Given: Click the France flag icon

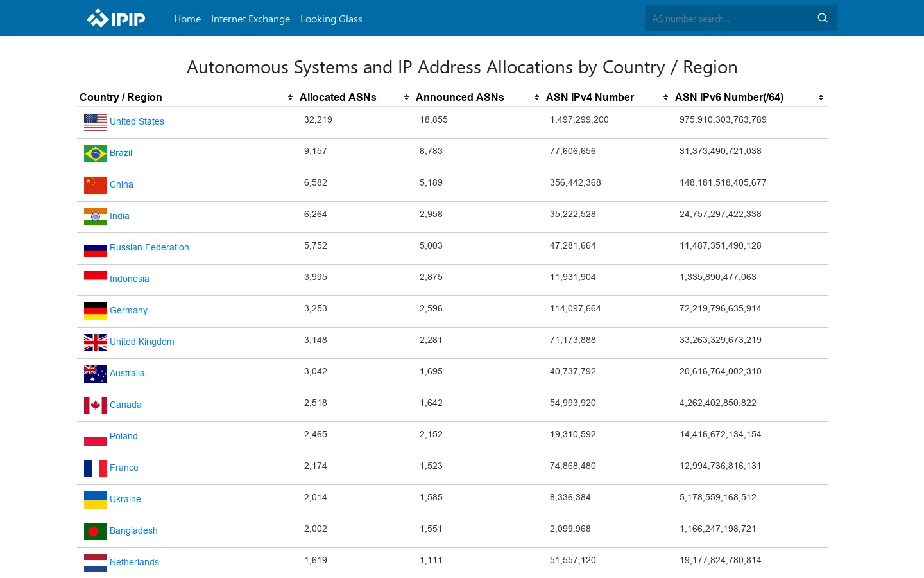Looking at the screenshot, I should point(96,468).
